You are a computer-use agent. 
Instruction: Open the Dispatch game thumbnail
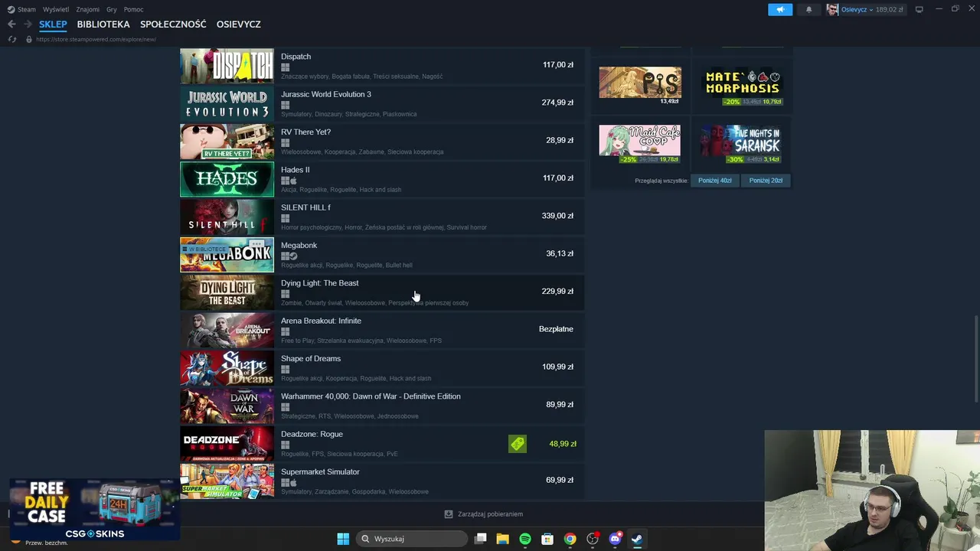click(x=227, y=66)
